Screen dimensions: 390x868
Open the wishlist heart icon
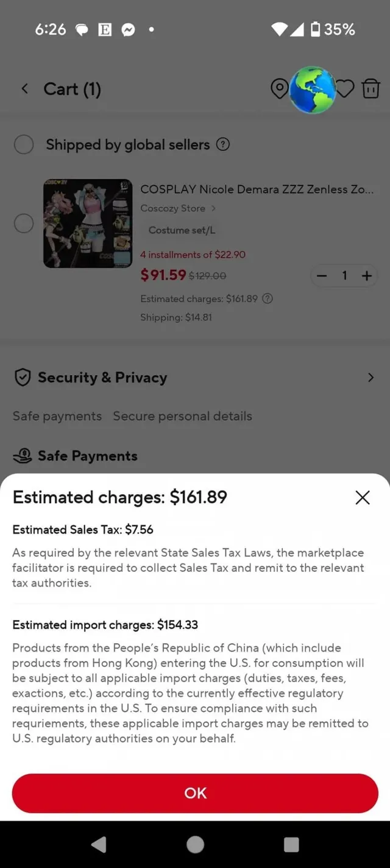(345, 89)
